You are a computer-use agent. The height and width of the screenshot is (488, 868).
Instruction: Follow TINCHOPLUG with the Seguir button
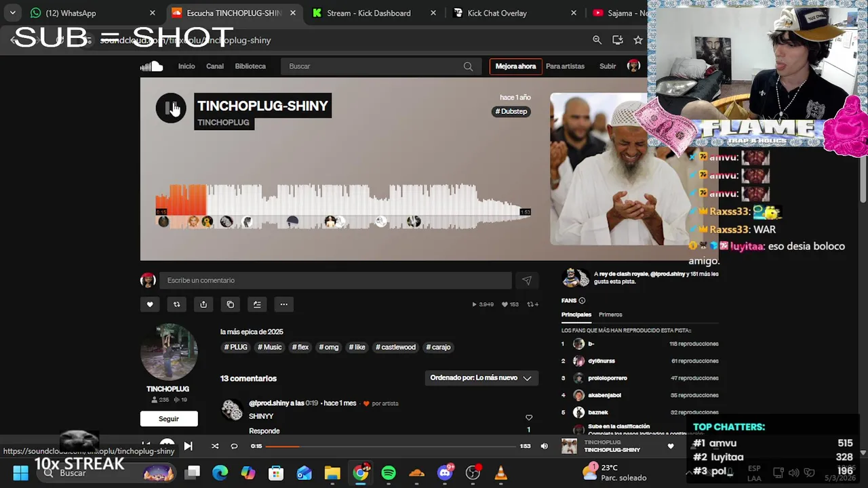[169, 419]
